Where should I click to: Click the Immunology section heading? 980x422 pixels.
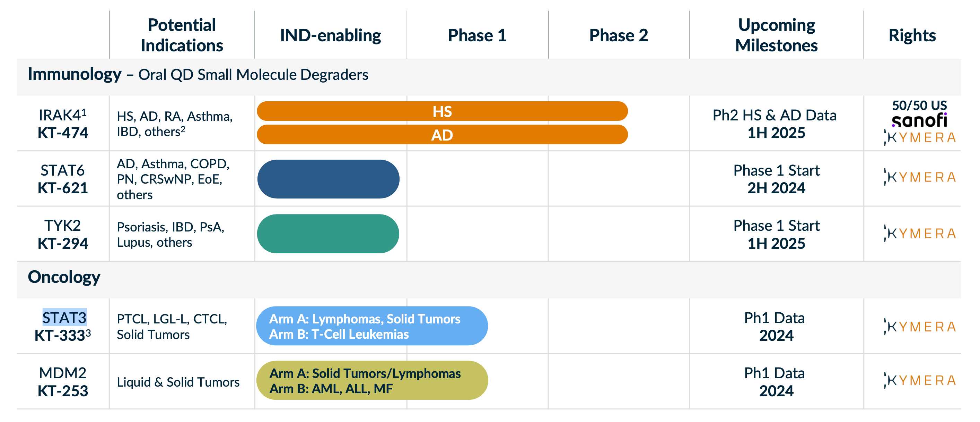(75, 74)
